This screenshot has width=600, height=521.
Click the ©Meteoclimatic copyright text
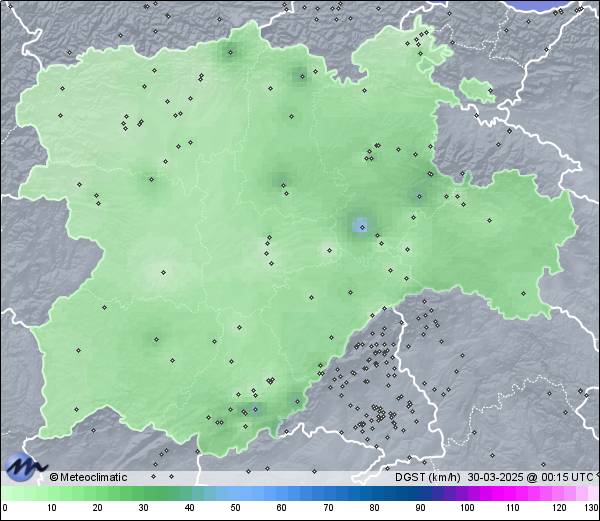[88, 477]
